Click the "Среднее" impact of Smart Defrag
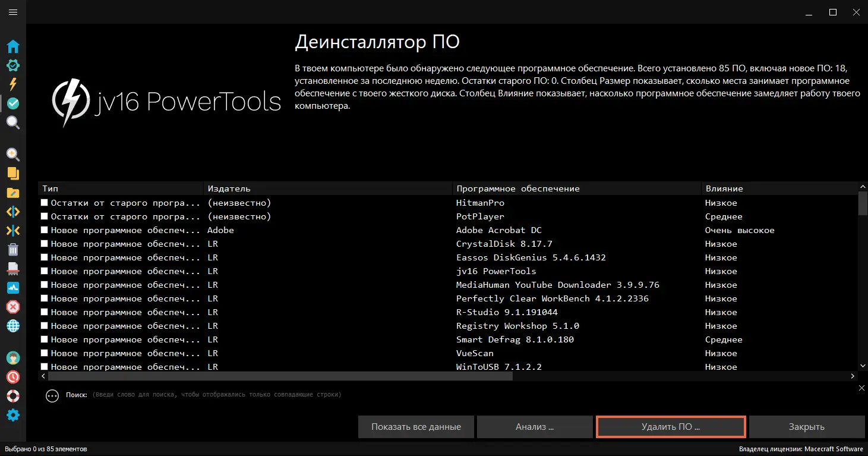The width and height of the screenshot is (868, 456). point(724,339)
